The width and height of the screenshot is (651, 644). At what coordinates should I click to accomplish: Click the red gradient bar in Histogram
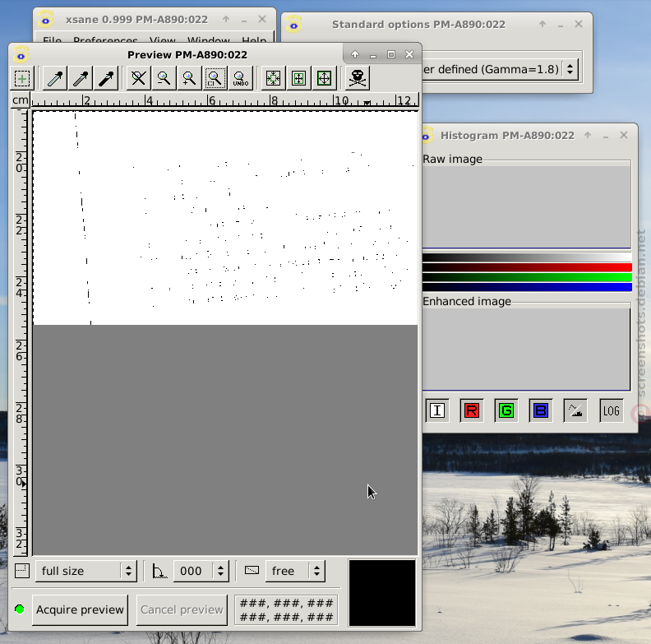pos(527,267)
